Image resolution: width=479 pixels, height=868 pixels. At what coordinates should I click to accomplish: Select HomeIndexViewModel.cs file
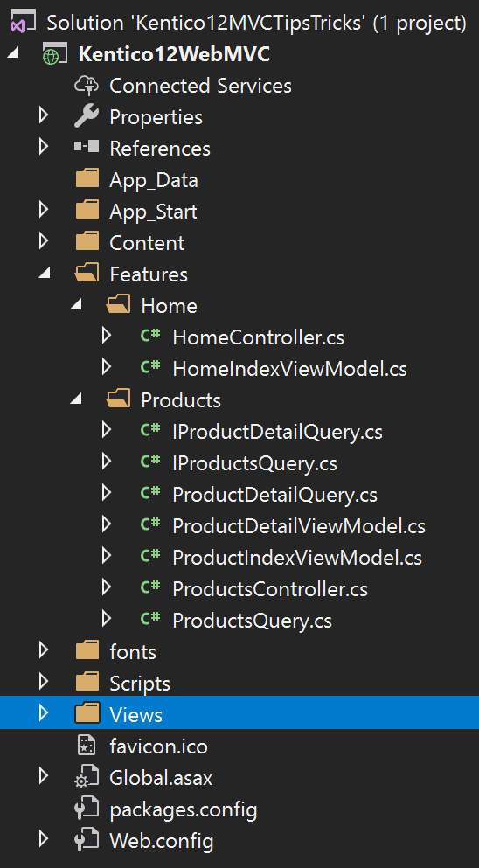pos(289,369)
